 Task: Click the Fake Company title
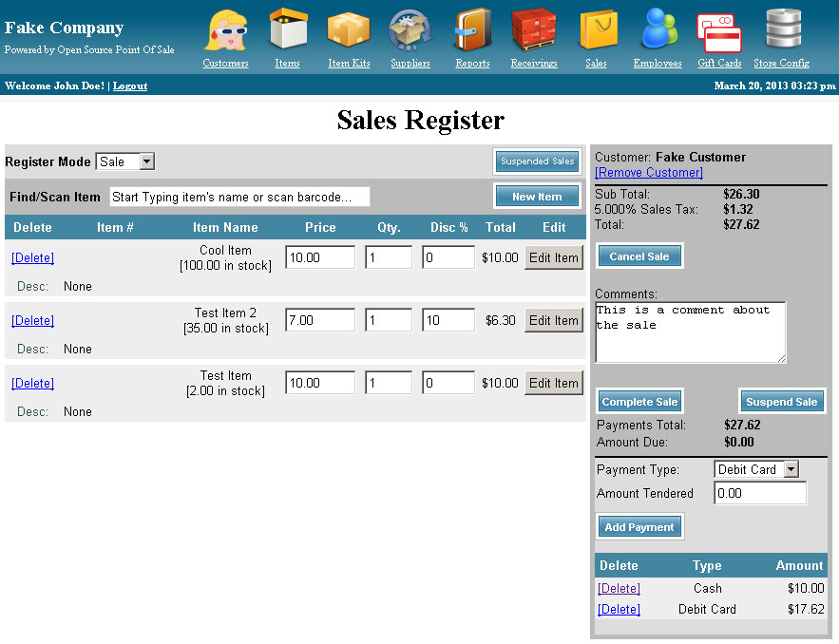65,28
